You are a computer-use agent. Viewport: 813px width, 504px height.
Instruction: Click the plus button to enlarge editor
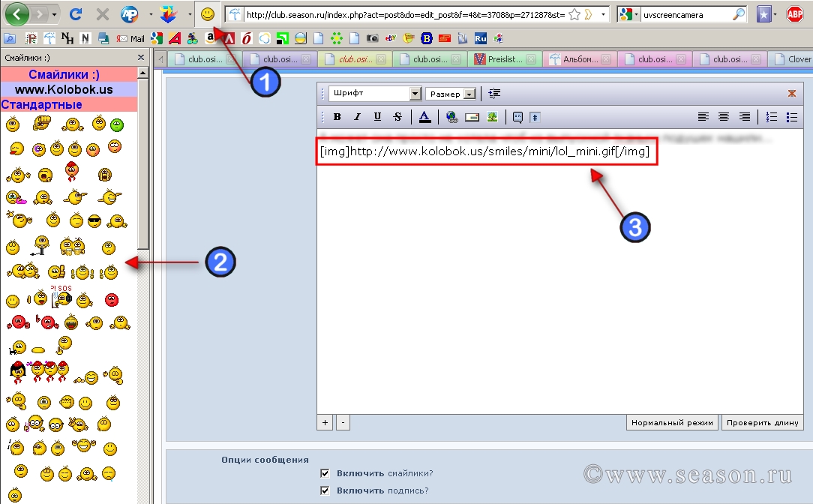click(x=325, y=422)
